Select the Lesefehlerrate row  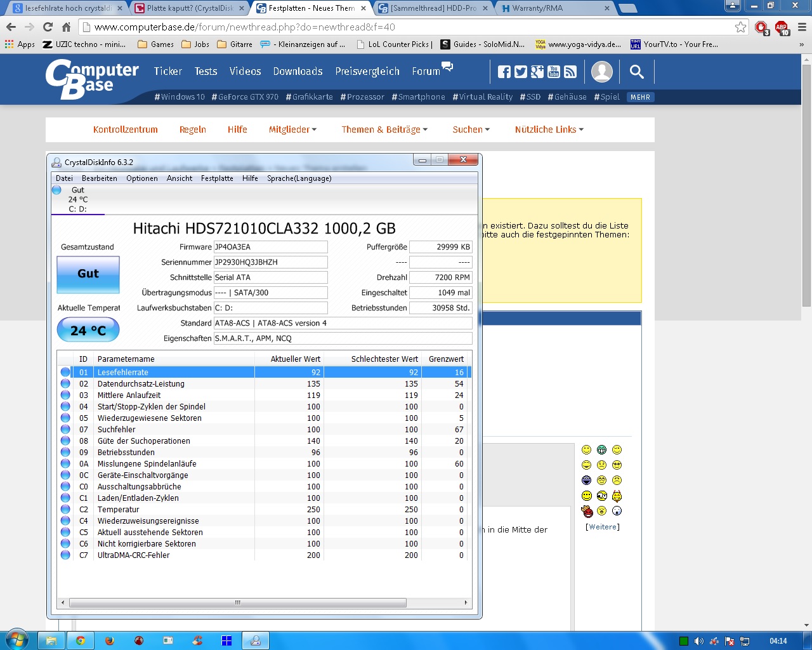pyautogui.click(x=265, y=373)
